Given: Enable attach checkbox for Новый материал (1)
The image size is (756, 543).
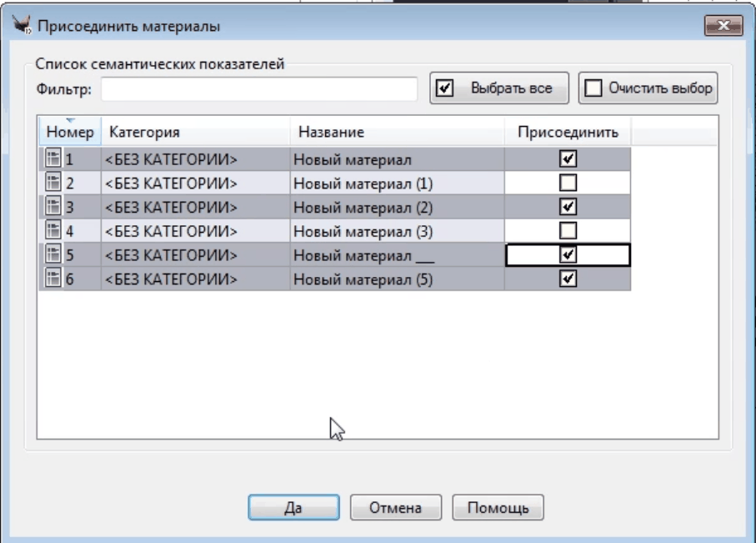Looking at the screenshot, I should coord(569,183).
